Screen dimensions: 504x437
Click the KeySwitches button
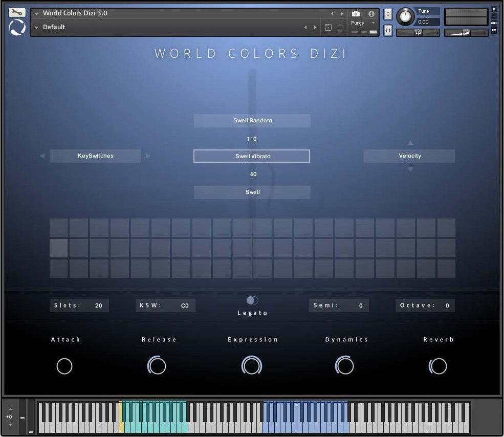click(x=95, y=156)
